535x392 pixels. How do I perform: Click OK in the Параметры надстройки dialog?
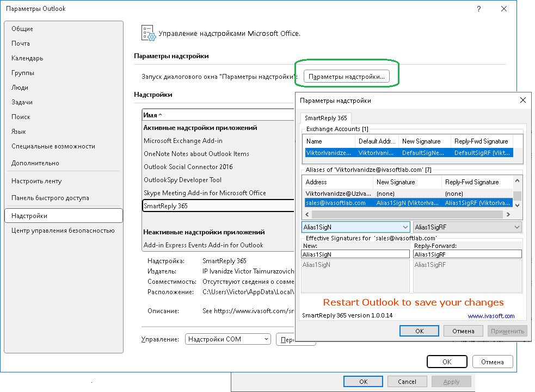tap(419, 331)
